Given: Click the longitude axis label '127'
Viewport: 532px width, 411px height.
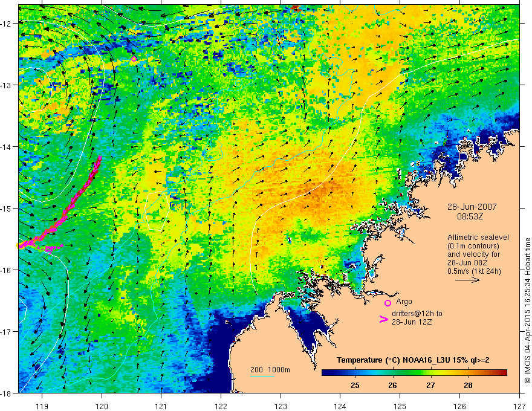Looking at the screenshot, I should tap(519, 406).
